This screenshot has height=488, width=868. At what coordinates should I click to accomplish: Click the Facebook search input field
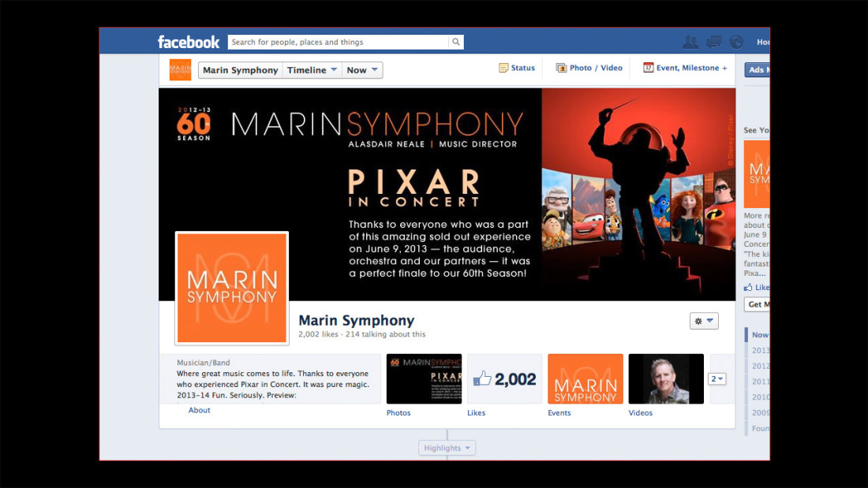[x=339, y=42]
